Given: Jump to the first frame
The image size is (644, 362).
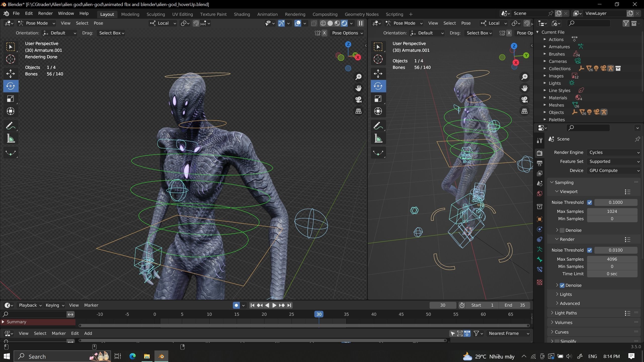Looking at the screenshot, I should pos(252,305).
